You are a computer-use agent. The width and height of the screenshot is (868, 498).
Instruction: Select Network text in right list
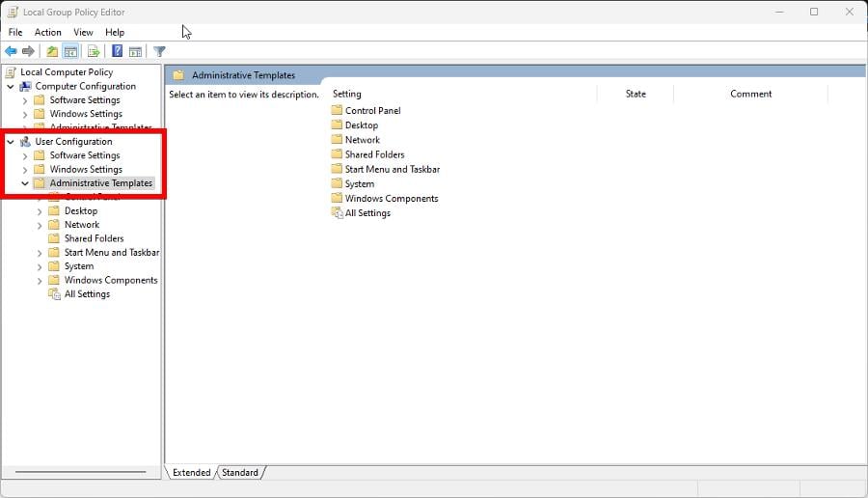click(363, 140)
